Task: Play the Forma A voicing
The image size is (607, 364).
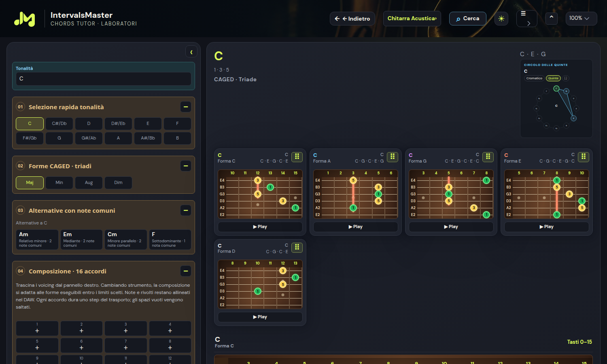Action: coord(356,227)
